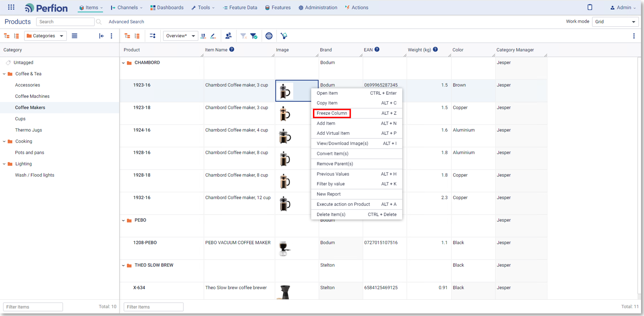Clear filter with funnel X icon
This screenshot has width=644, height=316.
coord(243,36)
